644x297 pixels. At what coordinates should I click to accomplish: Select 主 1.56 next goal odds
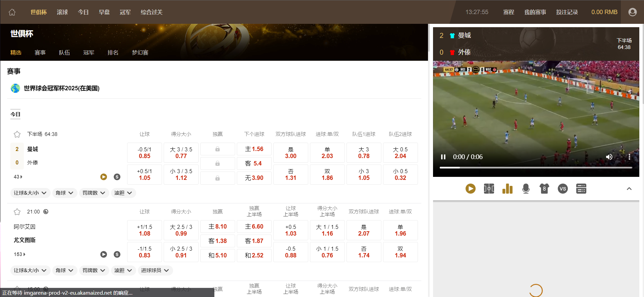254,149
